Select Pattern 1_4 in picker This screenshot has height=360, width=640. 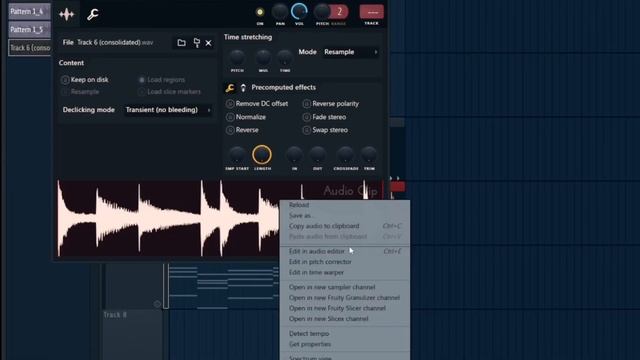point(29,11)
